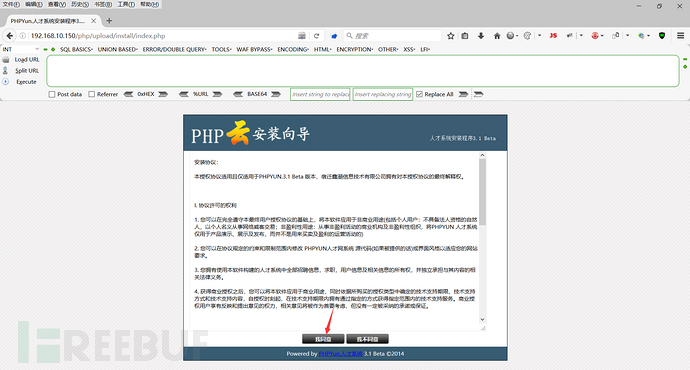
Task: Open the hamburger menu icon
Action: click(680, 36)
